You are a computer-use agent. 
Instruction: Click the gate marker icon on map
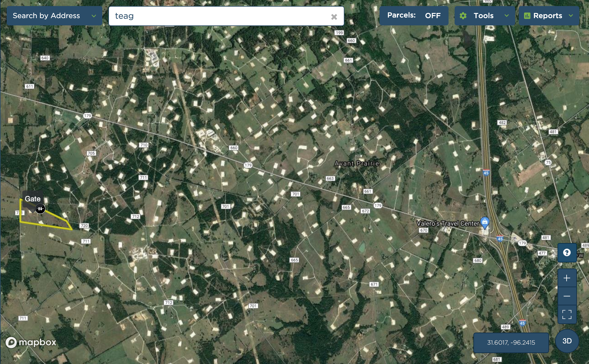(x=40, y=209)
